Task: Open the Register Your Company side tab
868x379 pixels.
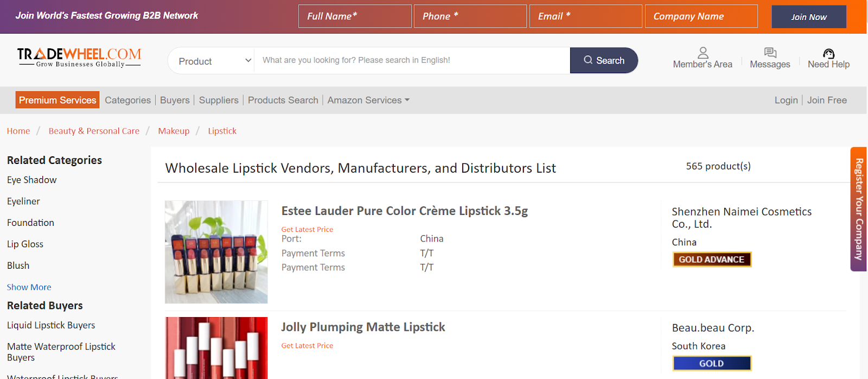Action: coord(859,209)
